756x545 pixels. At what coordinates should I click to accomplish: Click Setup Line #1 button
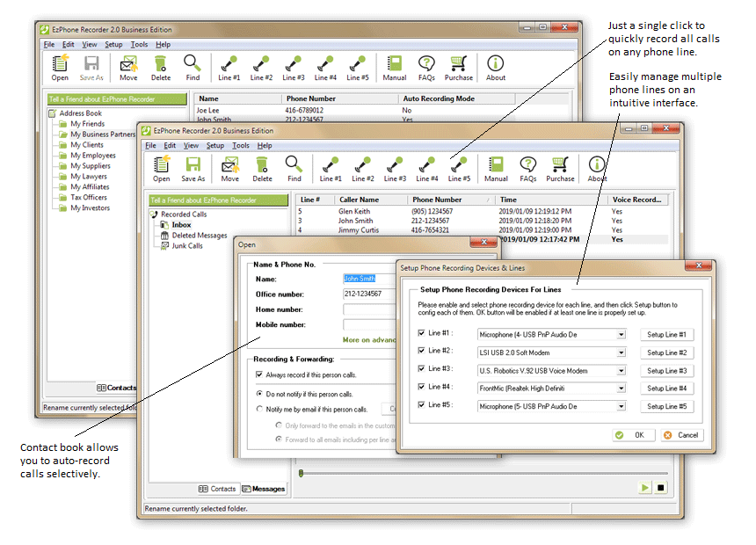click(667, 335)
